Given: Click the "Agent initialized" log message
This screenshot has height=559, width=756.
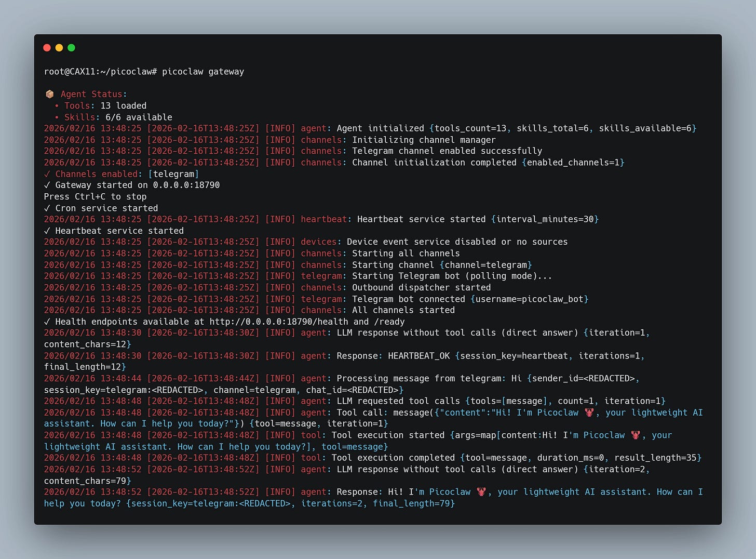Looking at the screenshot, I should (x=381, y=128).
